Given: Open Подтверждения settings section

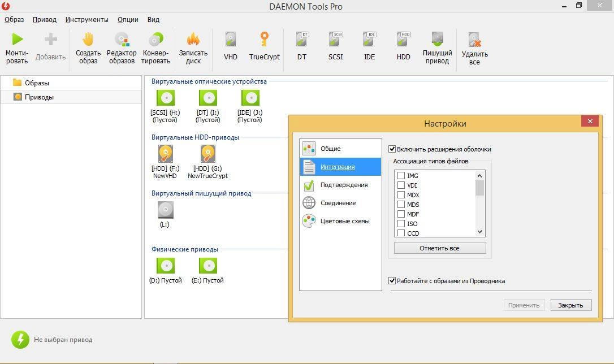Looking at the screenshot, I should point(341,185).
